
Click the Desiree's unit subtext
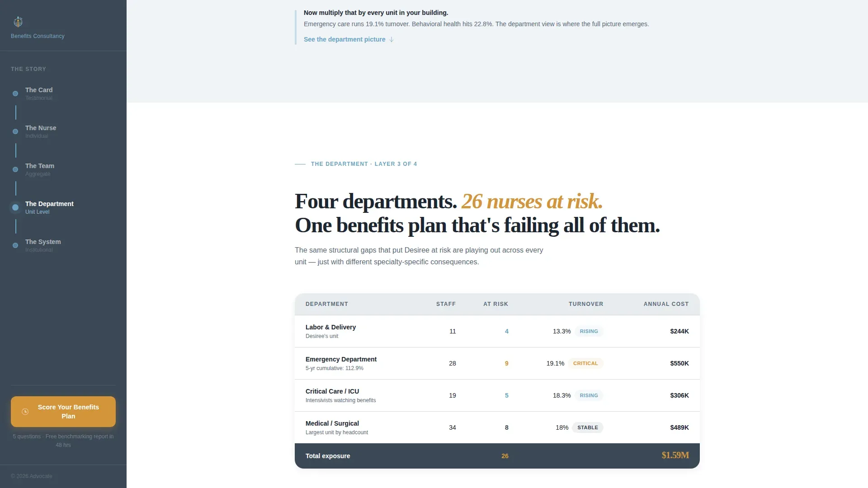pos(322,336)
